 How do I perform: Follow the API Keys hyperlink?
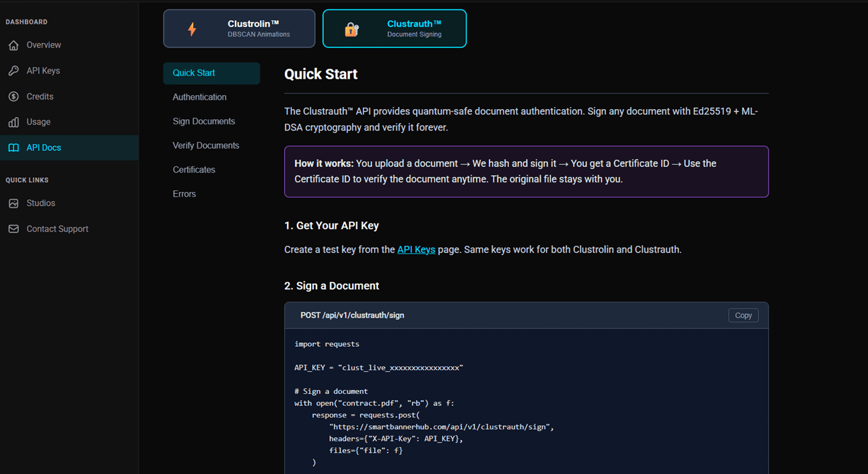(x=416, y=249)
